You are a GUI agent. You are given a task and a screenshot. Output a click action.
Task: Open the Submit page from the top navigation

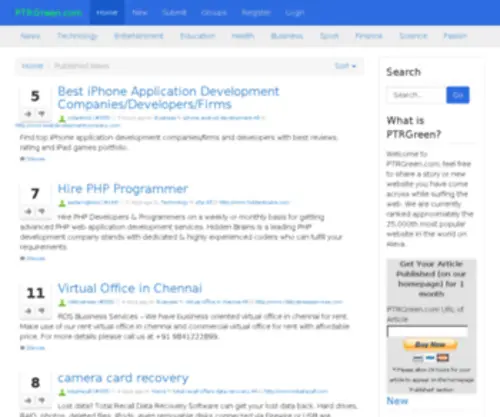coord(174,13)
